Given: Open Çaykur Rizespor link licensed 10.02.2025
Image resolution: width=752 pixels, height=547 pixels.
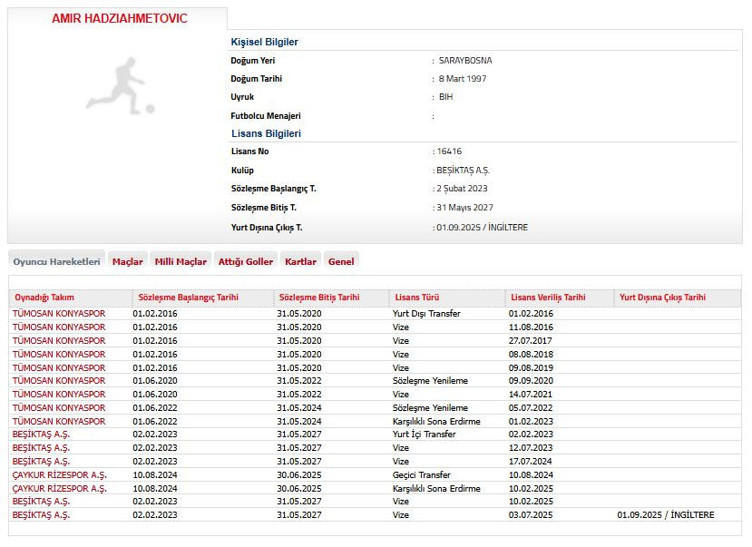Looking at the screenshot, I should point(59,489).
